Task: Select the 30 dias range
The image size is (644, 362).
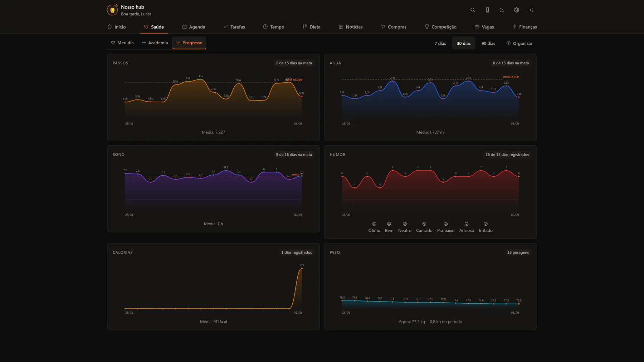Action: pyautogui.click(x=464, y=43)
